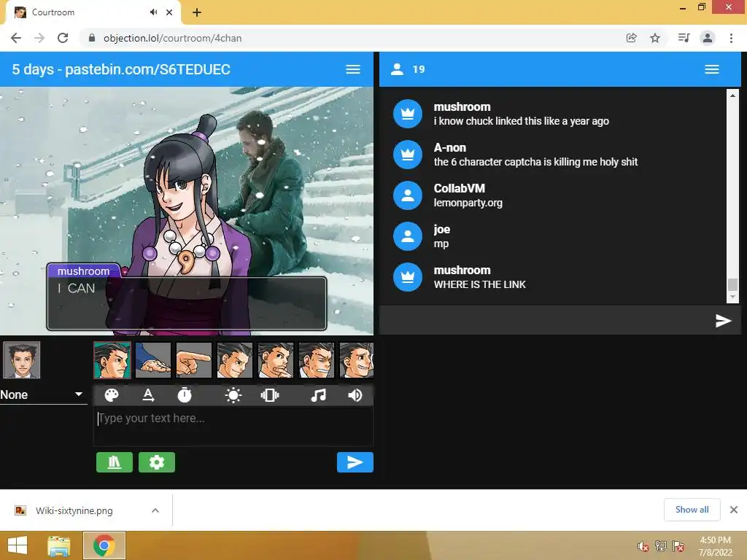Click Show all downloads

click(x=692, y=510)
